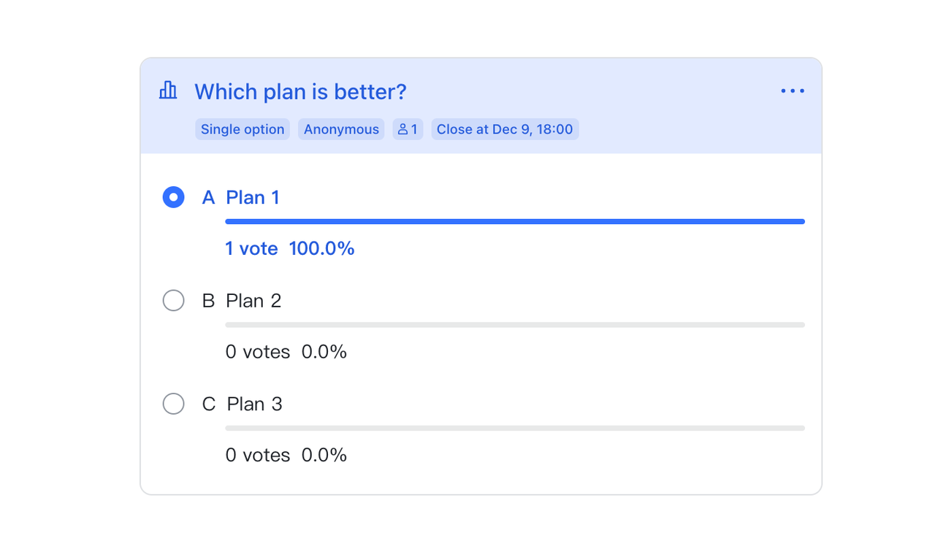Click the Plan 2 option label
This screenshot has width=935, height=560.
pyautogui.click(x=253, y=300)
